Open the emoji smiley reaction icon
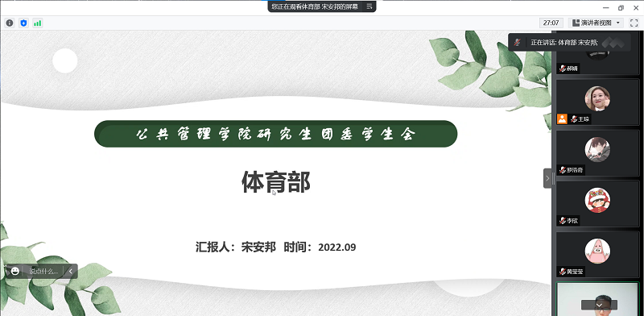 coord(15,271)
